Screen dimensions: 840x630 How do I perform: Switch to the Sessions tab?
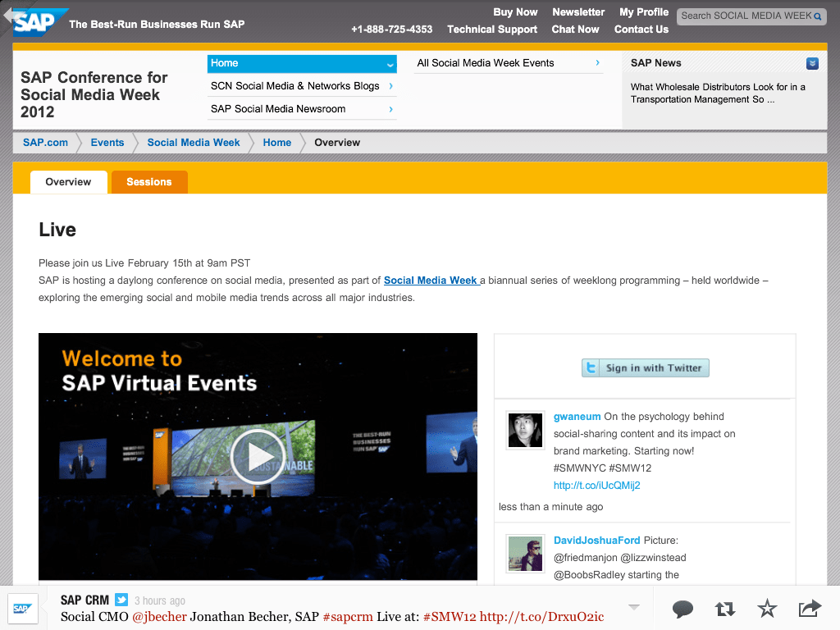[149, 182]
